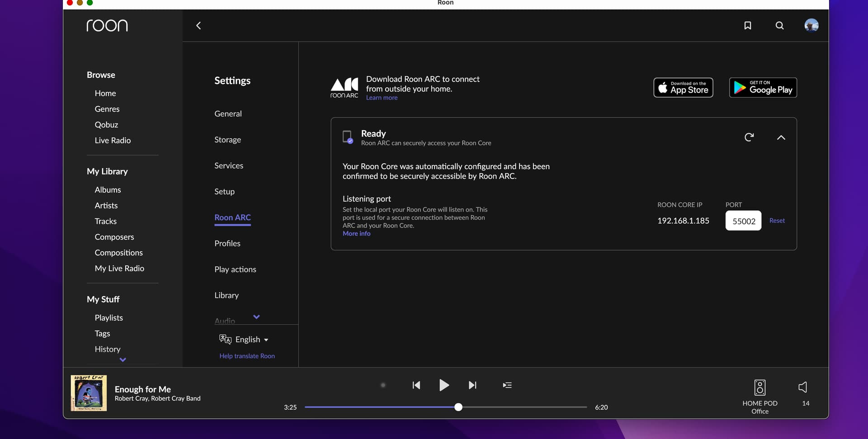
Task: View Artists in My Library
Action: pos(106,206)
